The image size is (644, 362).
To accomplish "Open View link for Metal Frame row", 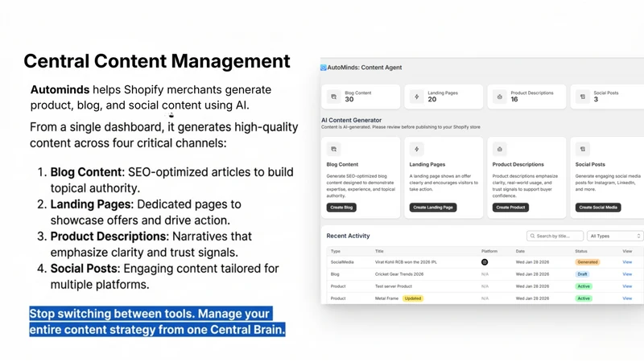I will (627, 298).
